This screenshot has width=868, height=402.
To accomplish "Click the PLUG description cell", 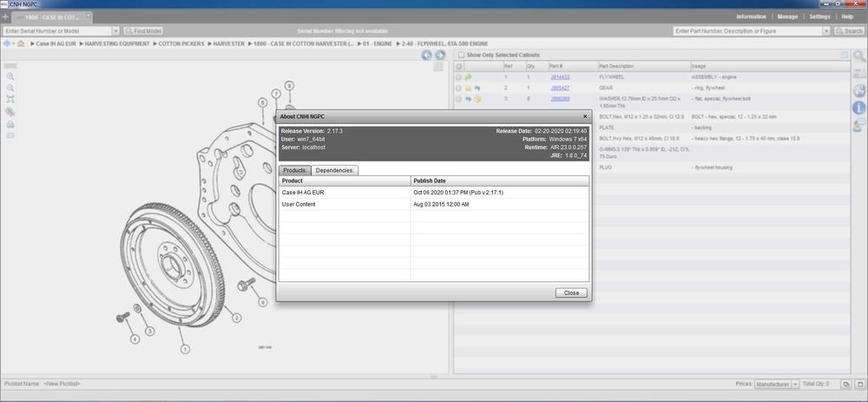I will pyautogui.click(x=644, y=168).
